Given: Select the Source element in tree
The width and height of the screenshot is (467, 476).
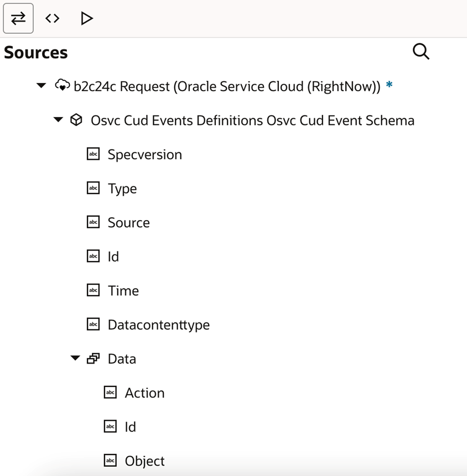Looking at the screenshot, I should click(x=128, y=222).
